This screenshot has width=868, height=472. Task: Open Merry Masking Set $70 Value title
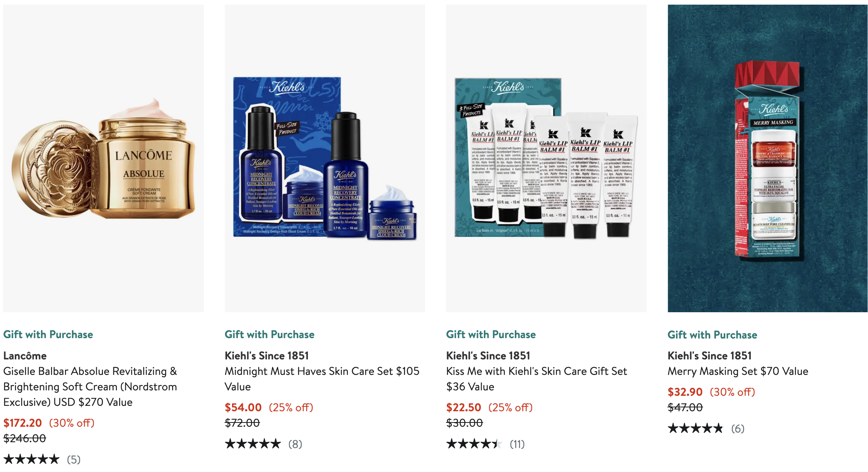pos(738,371)
